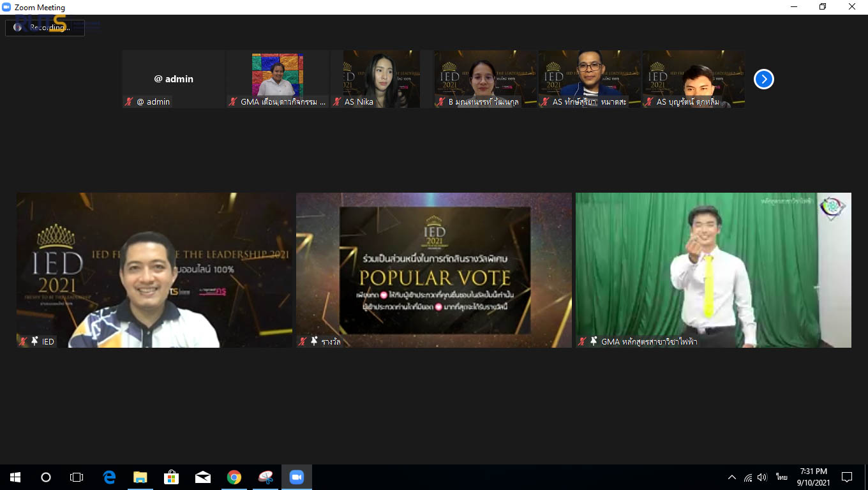868x490 pixels.
Task: Open Microsoft Store from the taskbar
Action: tap(172, 477)
